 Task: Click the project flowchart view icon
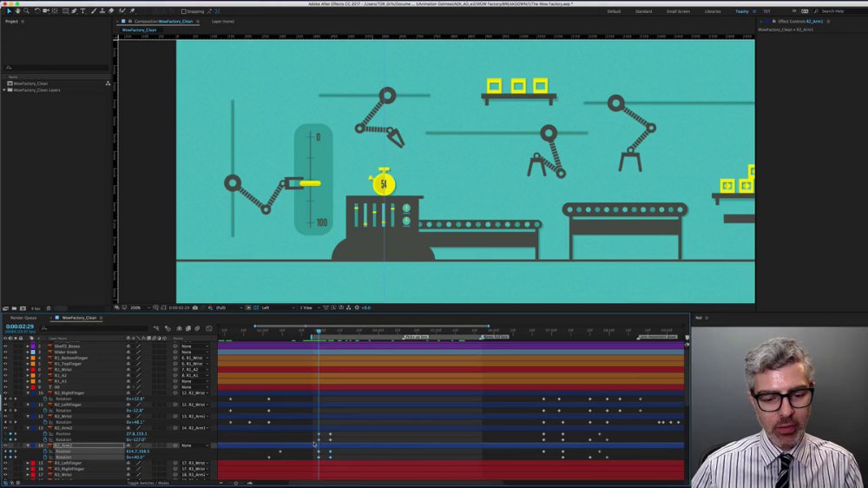[108, 83]
